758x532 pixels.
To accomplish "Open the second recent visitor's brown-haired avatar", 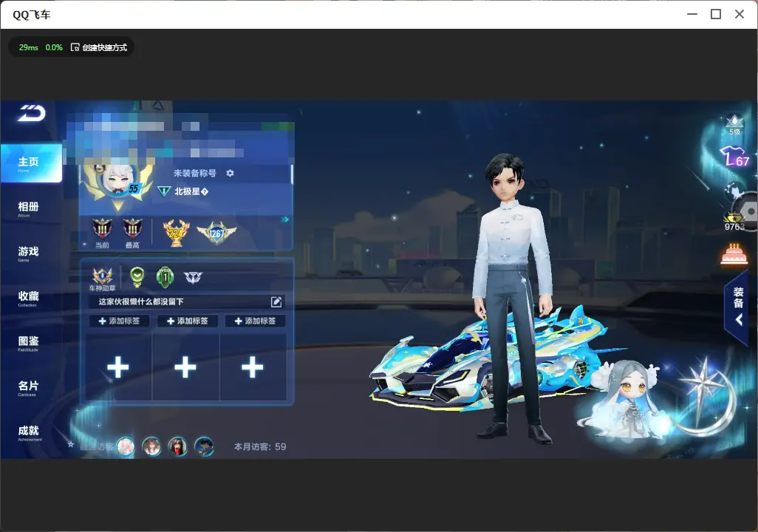I will coord(151,446).
